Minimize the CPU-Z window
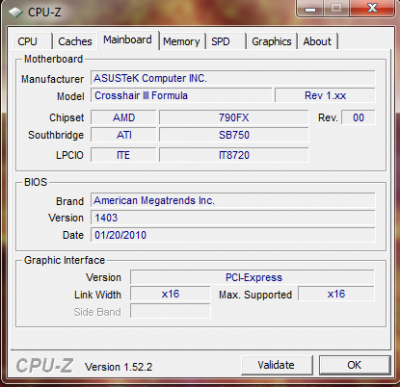The height and width of the screenshot is (387, 400). coord(310,8)
